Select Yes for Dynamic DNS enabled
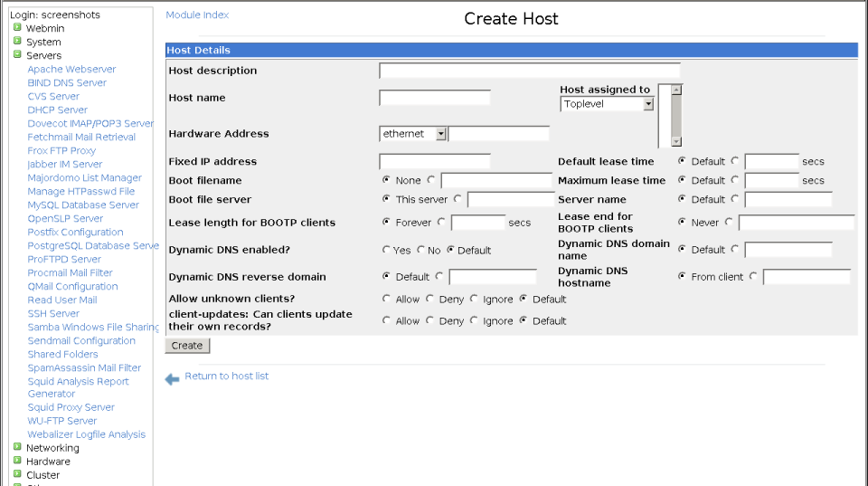This screenshot has height=486, width=868. tap(386, 250)
